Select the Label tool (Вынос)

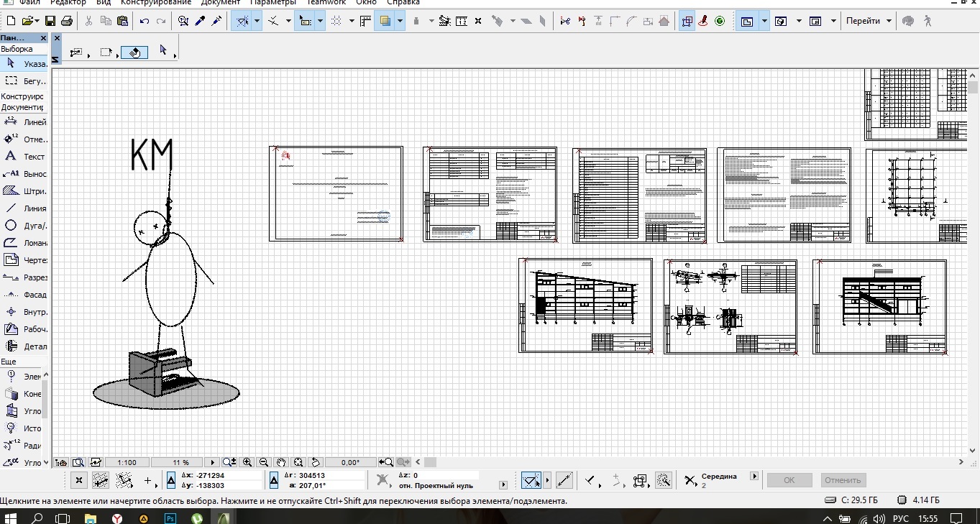pyautogui.click(x=24, y=174)
